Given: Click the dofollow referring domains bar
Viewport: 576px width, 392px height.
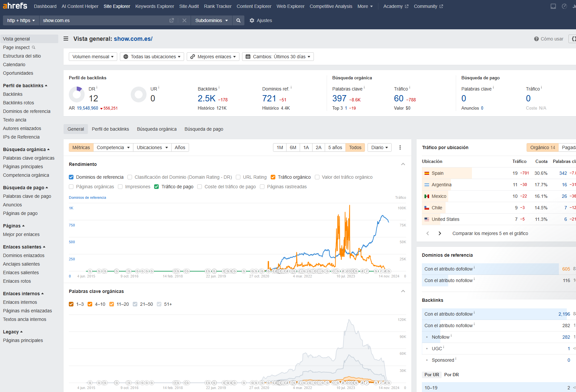Looking at the screenshot, I should coord(490,269).
